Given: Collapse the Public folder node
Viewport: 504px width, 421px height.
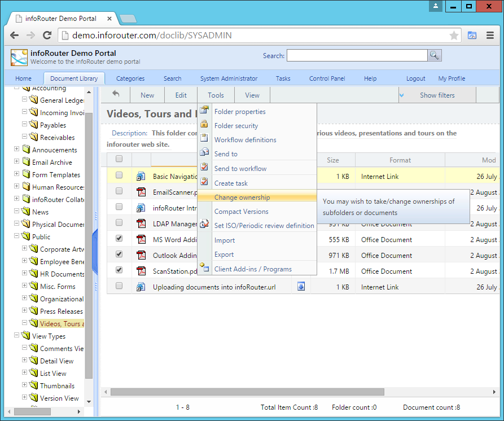Looking at the screenshot, I should (17, 236).
